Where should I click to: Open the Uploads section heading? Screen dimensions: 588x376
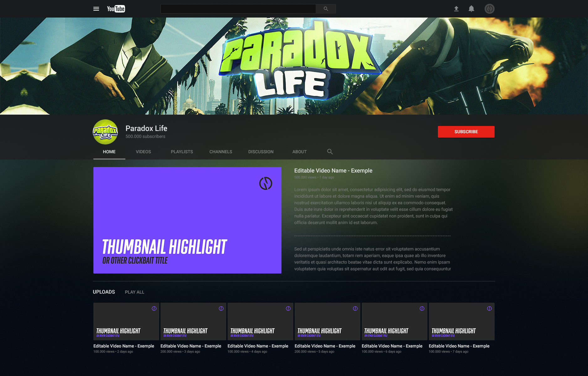click(104, 292)
